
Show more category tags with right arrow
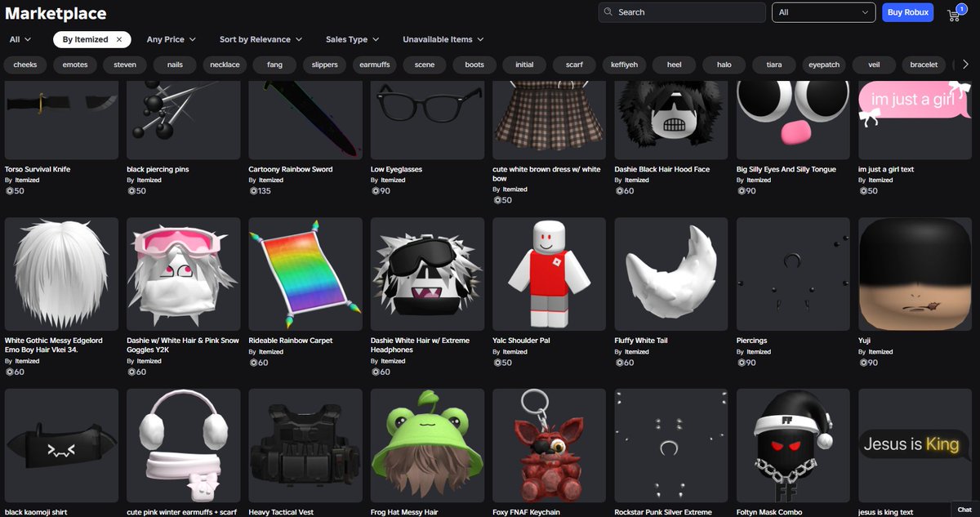coord(965,65)
